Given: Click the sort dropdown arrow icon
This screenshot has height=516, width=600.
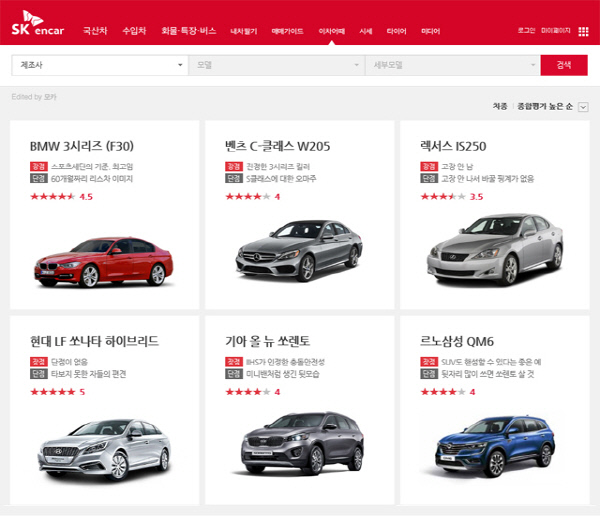Looking at the screenshot, I should point(583,107).
